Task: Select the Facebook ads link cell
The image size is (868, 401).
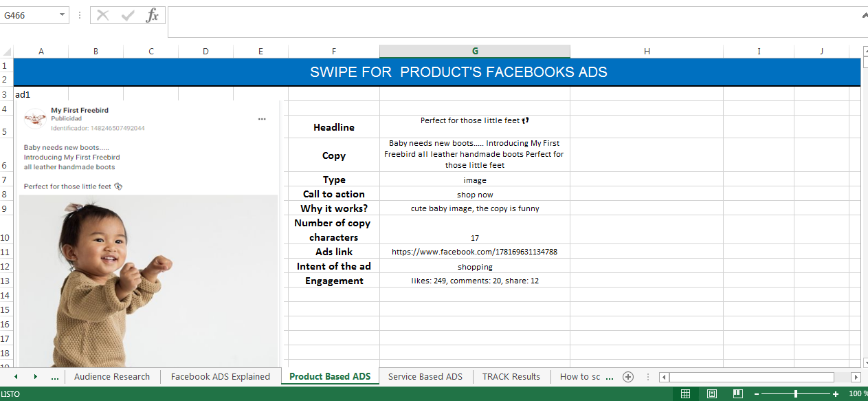Action: 475,252
